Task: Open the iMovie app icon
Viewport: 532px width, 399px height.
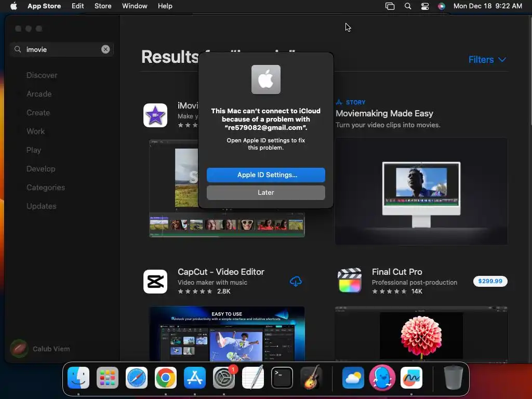Action: [x=155, y=115]
